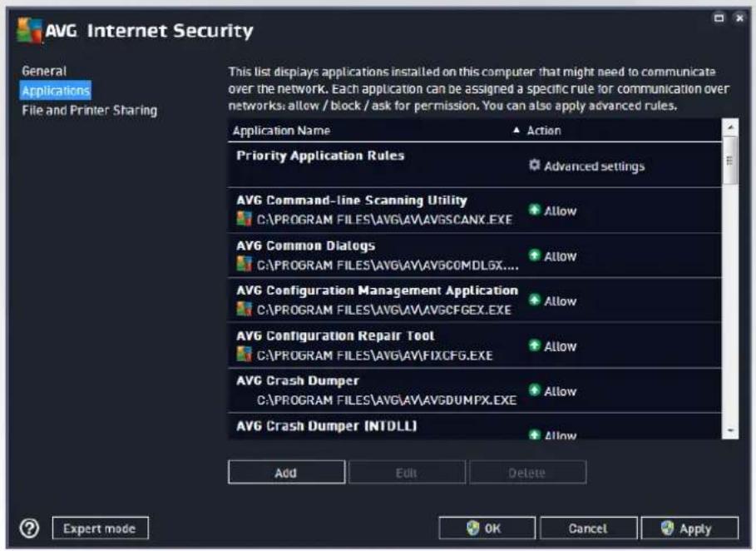Click Allow text for AVG Configuration Management Application
Screen dimensions: 756x551
pos(561,301)
